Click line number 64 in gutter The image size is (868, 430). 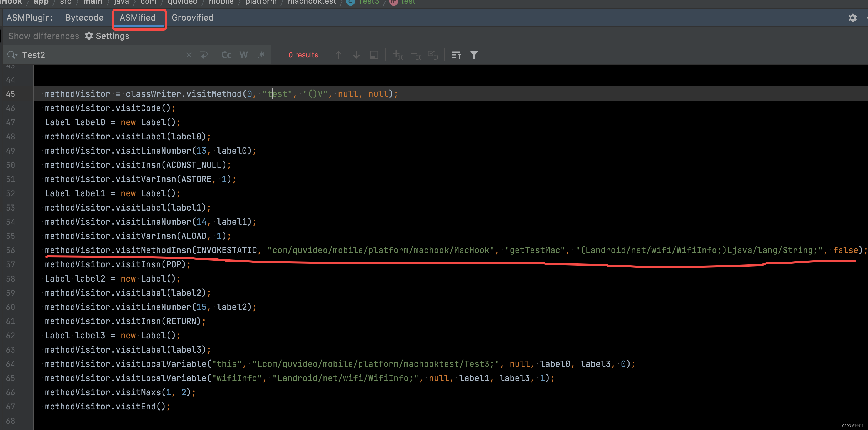(x=11, y=364)
